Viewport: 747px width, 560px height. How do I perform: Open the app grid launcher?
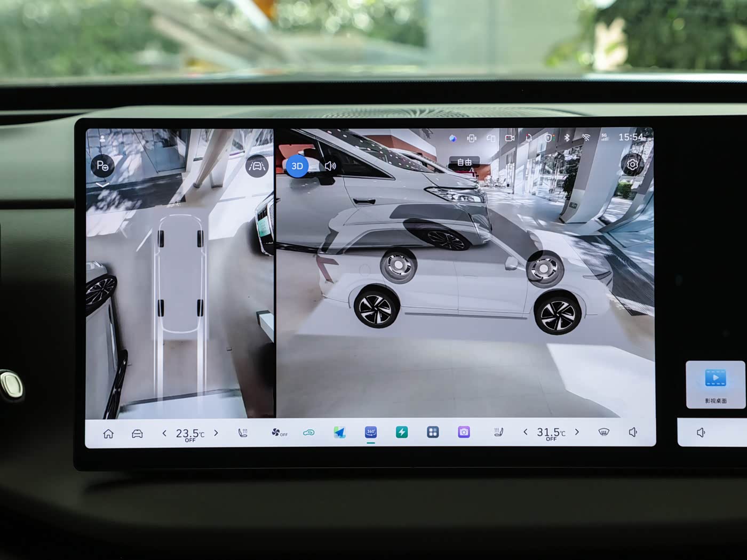[x=433, y=433]
